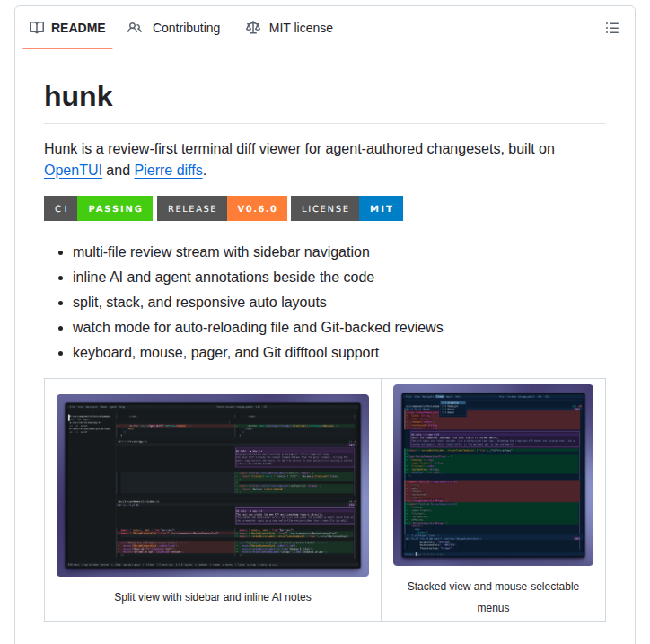Click the license MIT badge

[x=347, y=208]
